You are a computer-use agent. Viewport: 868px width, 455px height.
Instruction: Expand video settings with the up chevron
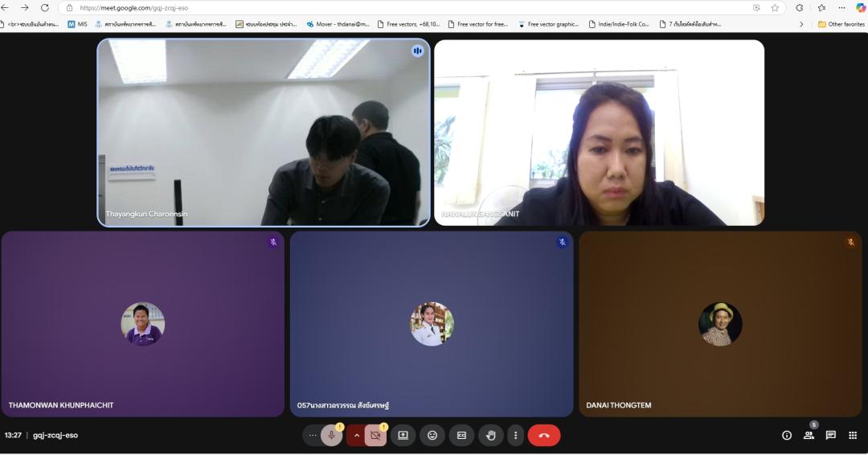tap(356, 436)
